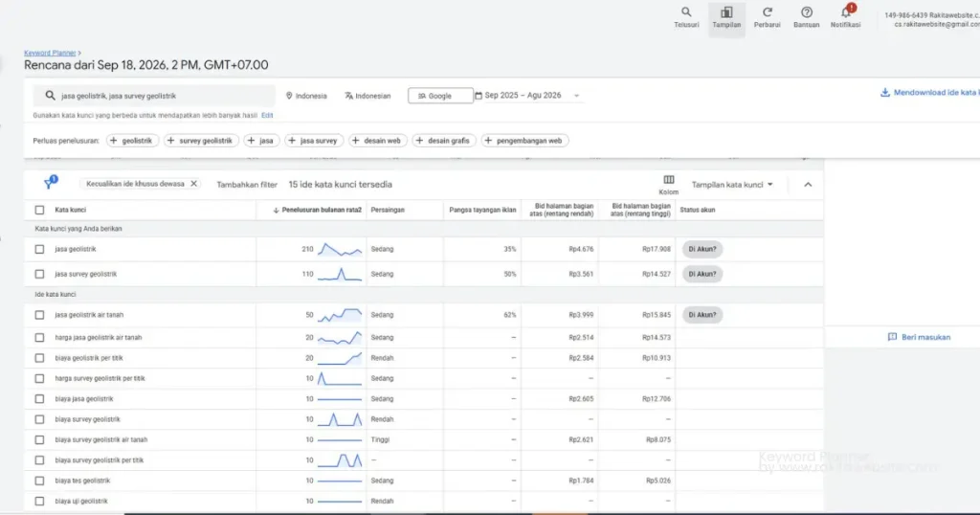Screen dimensions: 980x515
Task: Add desain grafis suggestion chip
Action: pos(444,141)
